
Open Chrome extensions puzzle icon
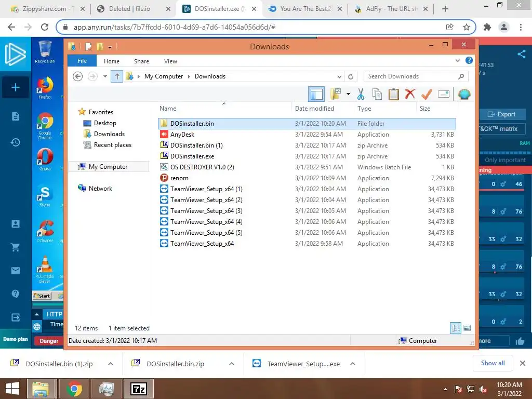tap(487, 27)
